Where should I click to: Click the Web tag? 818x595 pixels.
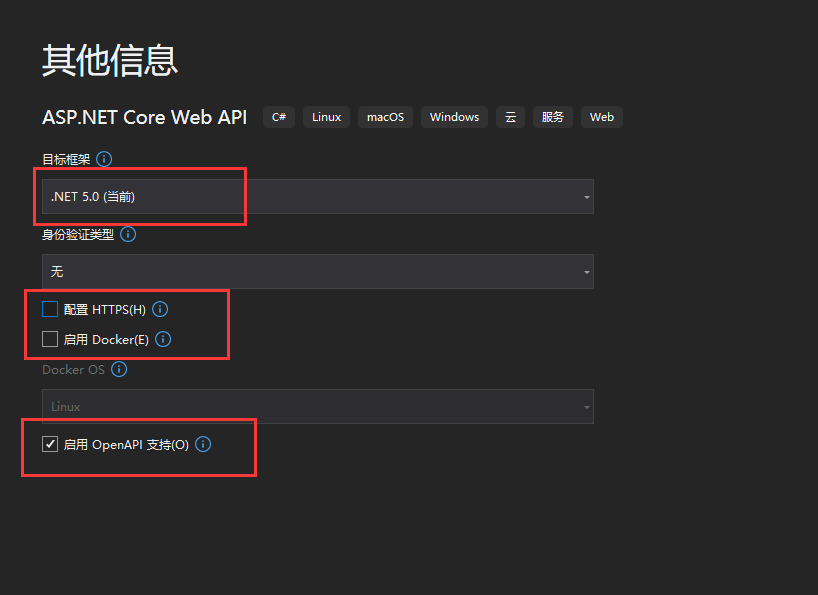[602, 117]
